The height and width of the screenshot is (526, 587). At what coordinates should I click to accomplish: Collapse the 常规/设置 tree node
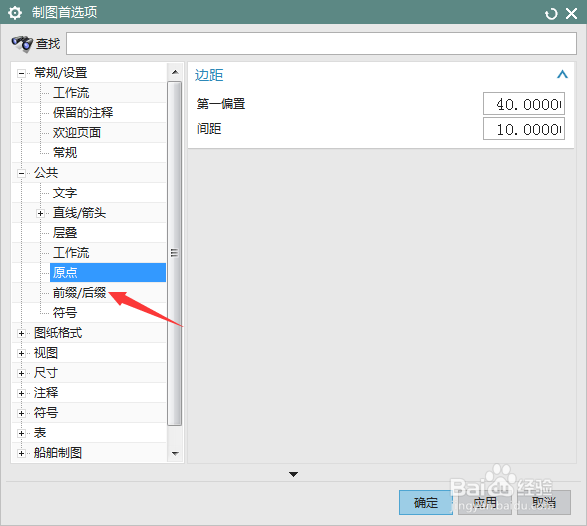pyautogui.click(x=21, y=73)
